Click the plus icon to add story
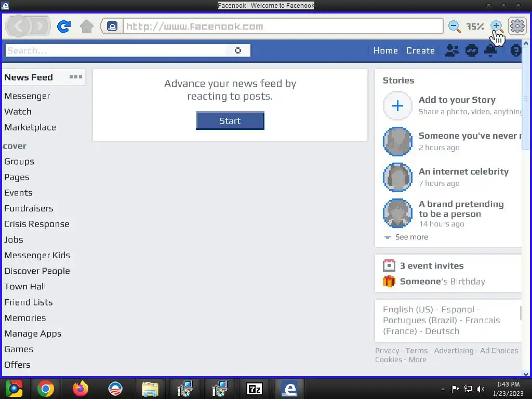Viewport: 532px width, 399px height. pyautogui.click(x=397, y=106)
